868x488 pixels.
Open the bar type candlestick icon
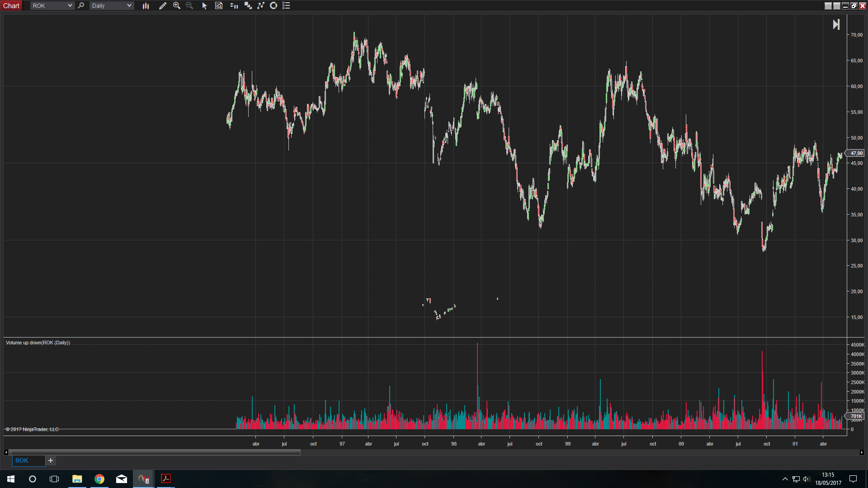pos(146,6)
